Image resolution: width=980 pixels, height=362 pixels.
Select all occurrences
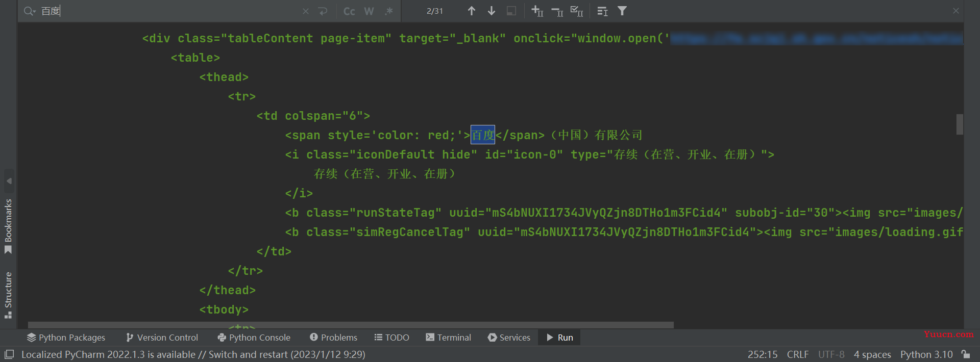pyautogui.click(x=577, y=11)
